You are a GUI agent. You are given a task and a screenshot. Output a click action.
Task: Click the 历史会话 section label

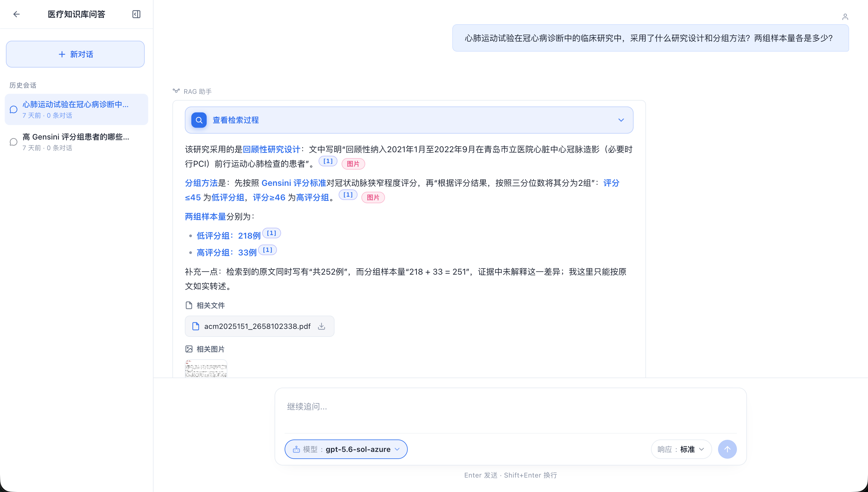(23, 85)
